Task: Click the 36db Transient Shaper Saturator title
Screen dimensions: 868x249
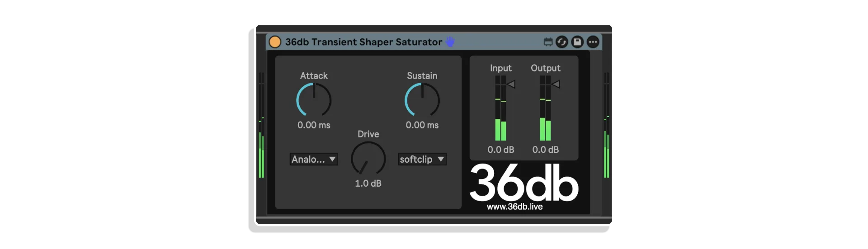Action: point(363,42)
